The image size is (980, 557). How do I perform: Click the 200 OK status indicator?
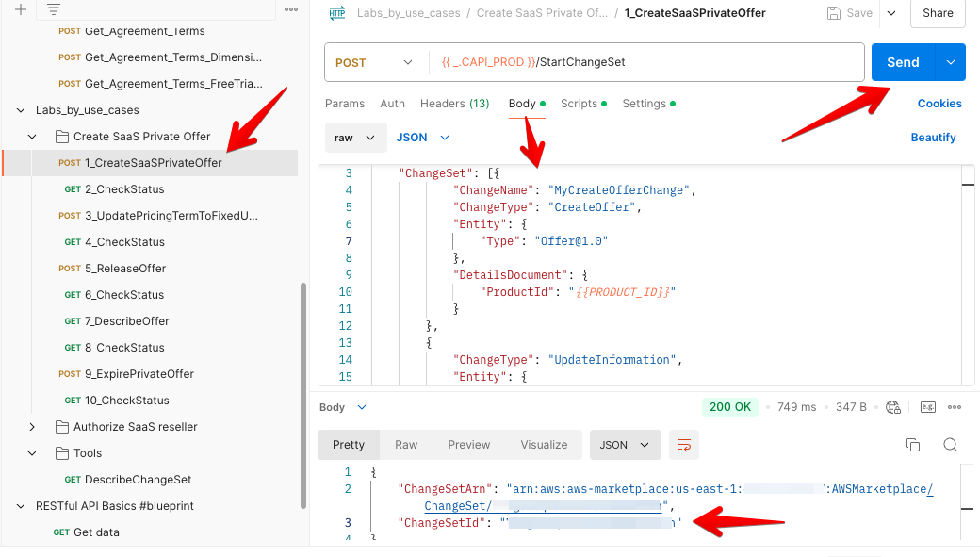(x=729, y=406)
